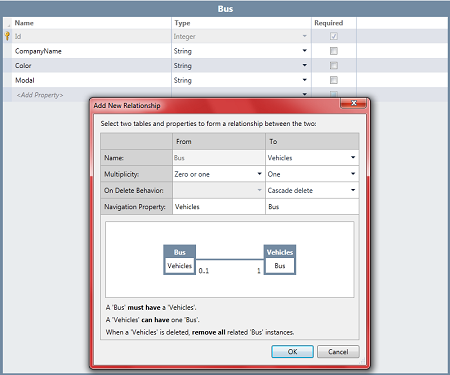450x375 pixels.
Task: Click Cancel in the relationship dialog
Action: 338,352
